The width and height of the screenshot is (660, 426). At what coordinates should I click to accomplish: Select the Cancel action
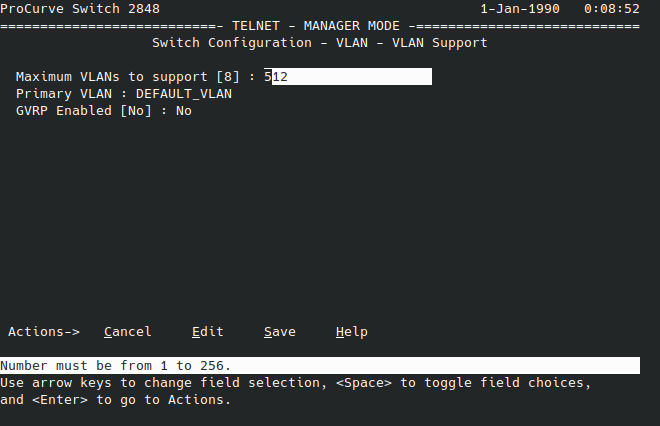coord(128,332)
